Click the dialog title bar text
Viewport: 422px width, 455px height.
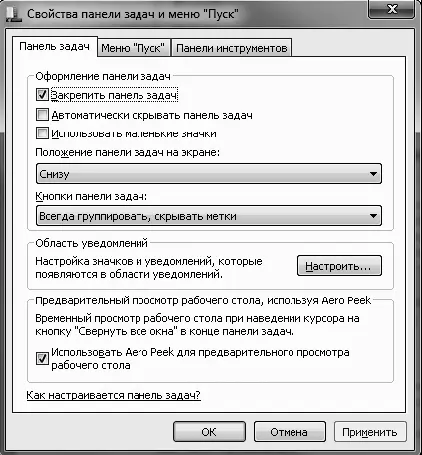133,14
